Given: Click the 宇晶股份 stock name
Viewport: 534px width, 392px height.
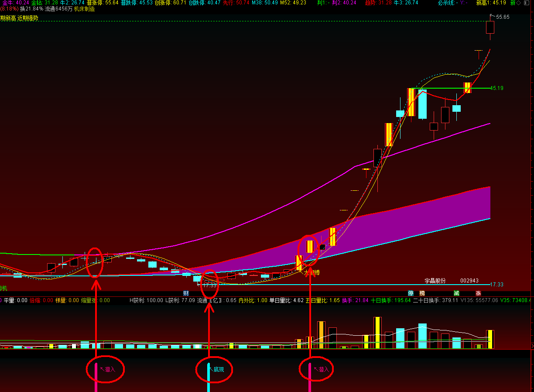Looking at the screenshot, I should pyautogui.click(x=435, y=281).
